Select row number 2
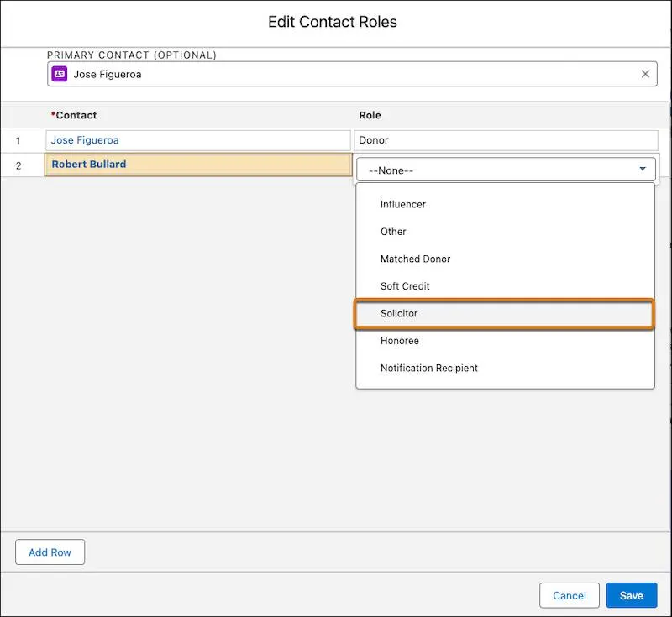The height and width of the screenshot is (617, 672). click(18, 165)
